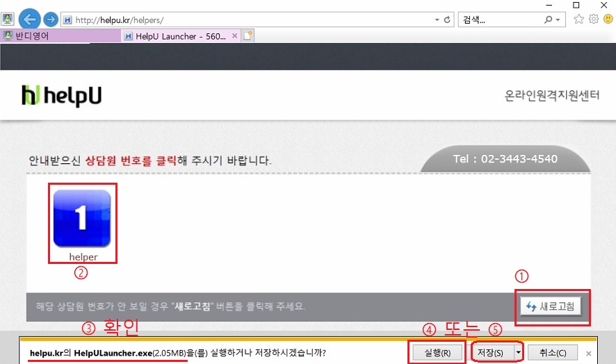Image resolution: width=616 pixels, height=364 pixels.
Task: Click the 'helper' label text
Action: click(x=83, y=257)
